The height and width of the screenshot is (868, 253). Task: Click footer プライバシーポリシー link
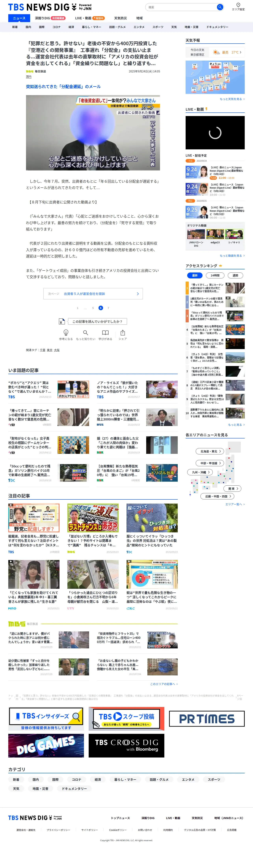point(59,830)
